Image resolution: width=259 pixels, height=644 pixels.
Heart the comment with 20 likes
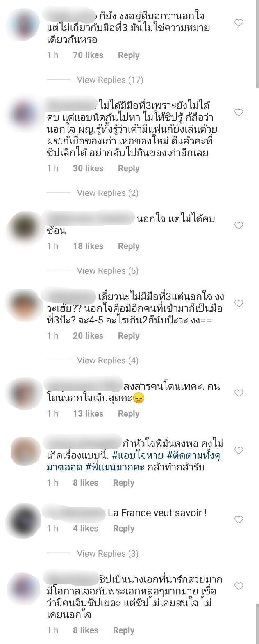tap(239, 303)
